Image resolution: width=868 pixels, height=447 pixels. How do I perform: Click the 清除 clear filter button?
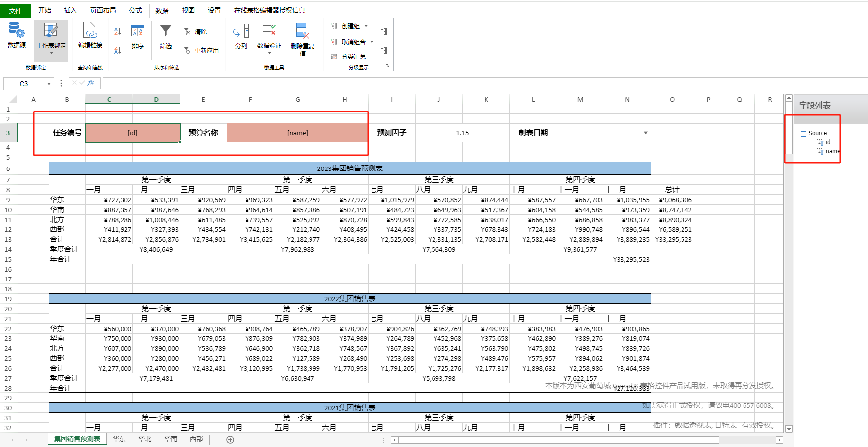click(195, 32)
